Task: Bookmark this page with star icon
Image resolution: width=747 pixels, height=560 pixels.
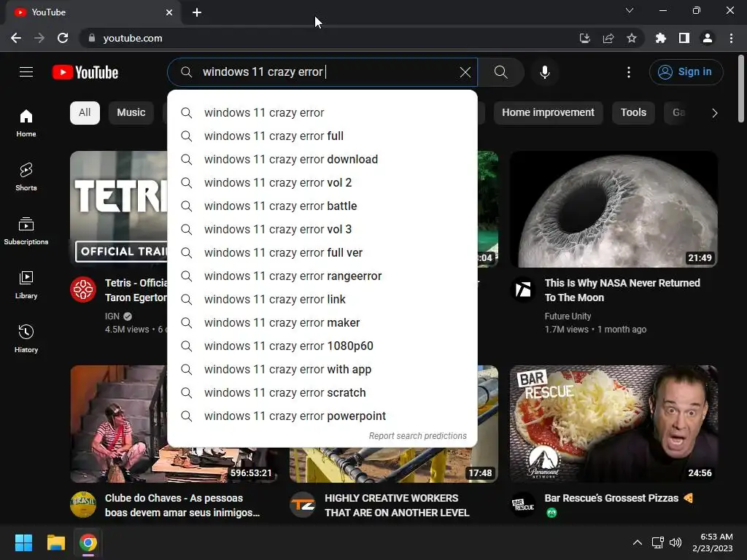Action: [631, 38]
